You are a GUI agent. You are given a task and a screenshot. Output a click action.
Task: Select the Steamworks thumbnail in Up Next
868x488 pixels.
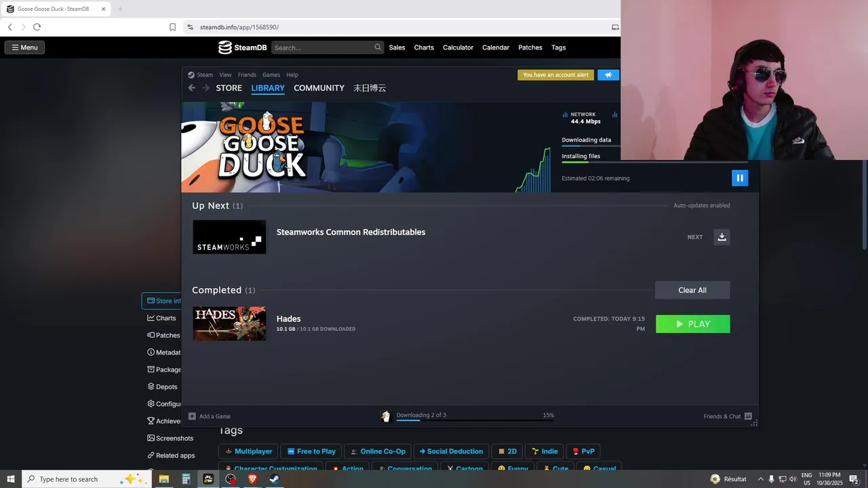pyautogui.click(x=229, y=237)
